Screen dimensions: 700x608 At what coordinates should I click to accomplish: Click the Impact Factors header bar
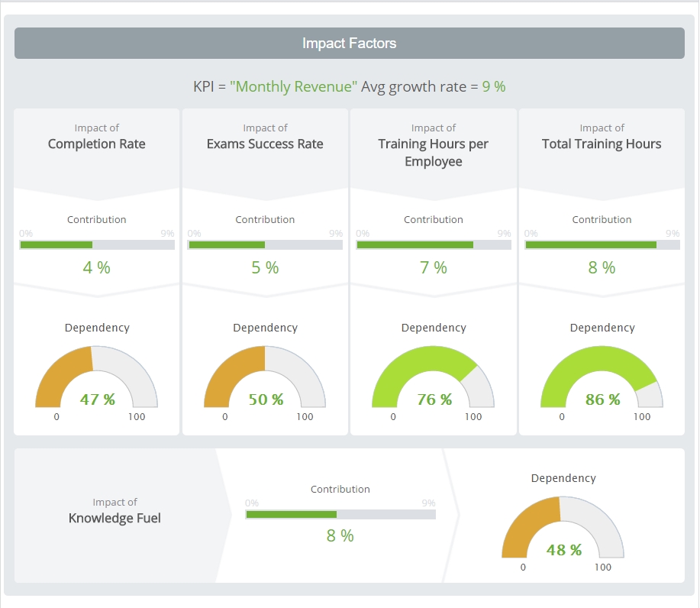pos(349,43)
